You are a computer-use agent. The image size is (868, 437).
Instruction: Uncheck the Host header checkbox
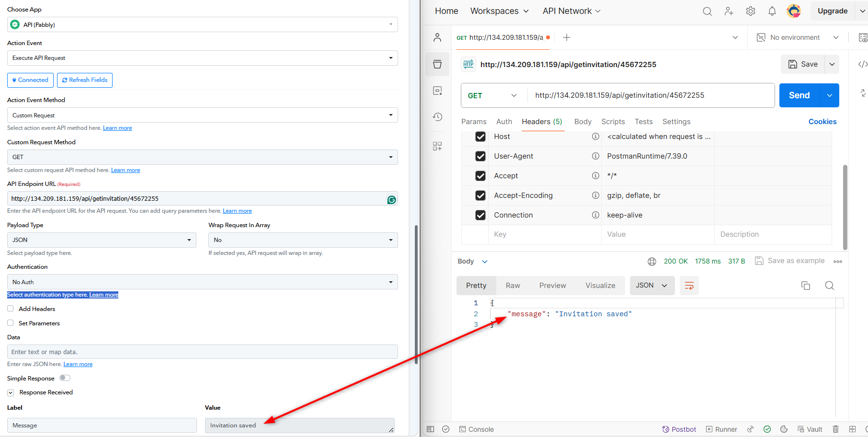480,137
